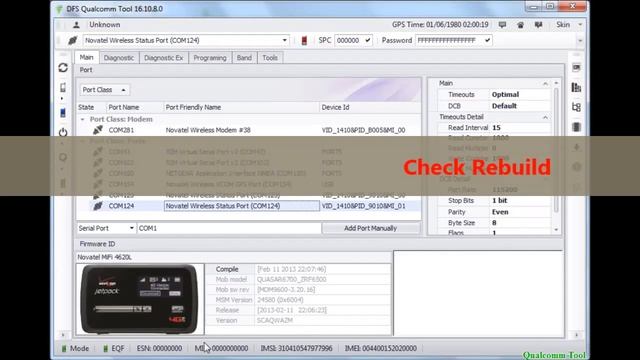Switch to the Diagnostic tab
This screenshot has height=360, width=640.
pos(119,58)
